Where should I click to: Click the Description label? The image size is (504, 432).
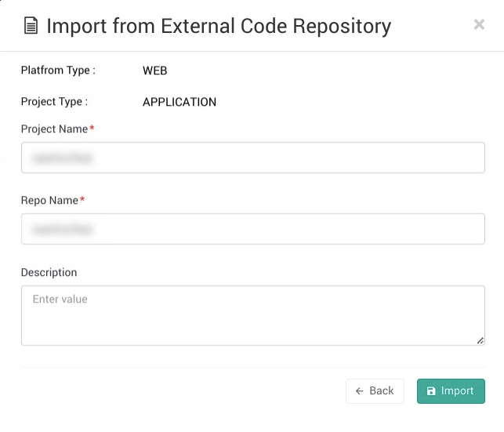[x=49, y=273]
